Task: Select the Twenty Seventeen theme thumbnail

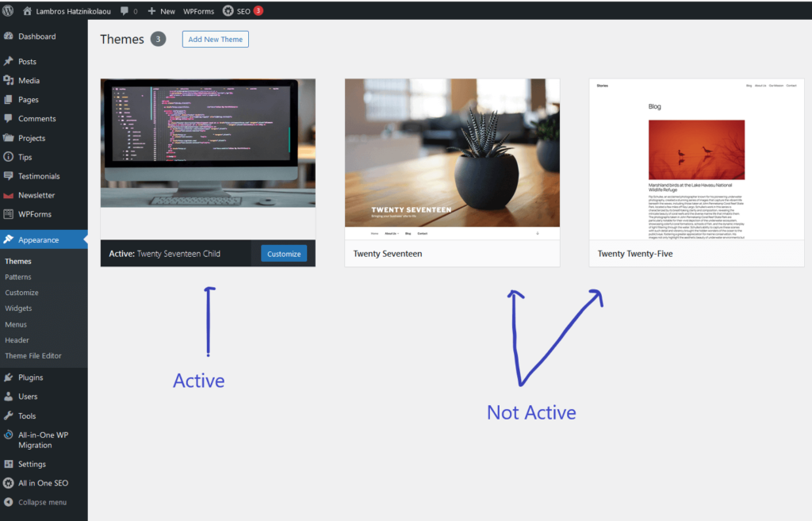Action: 452,159
